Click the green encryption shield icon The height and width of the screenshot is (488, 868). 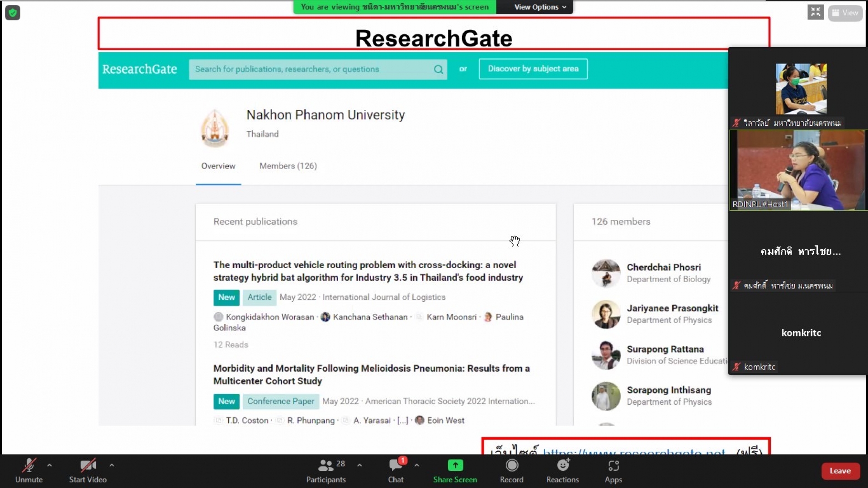[13, 13]
